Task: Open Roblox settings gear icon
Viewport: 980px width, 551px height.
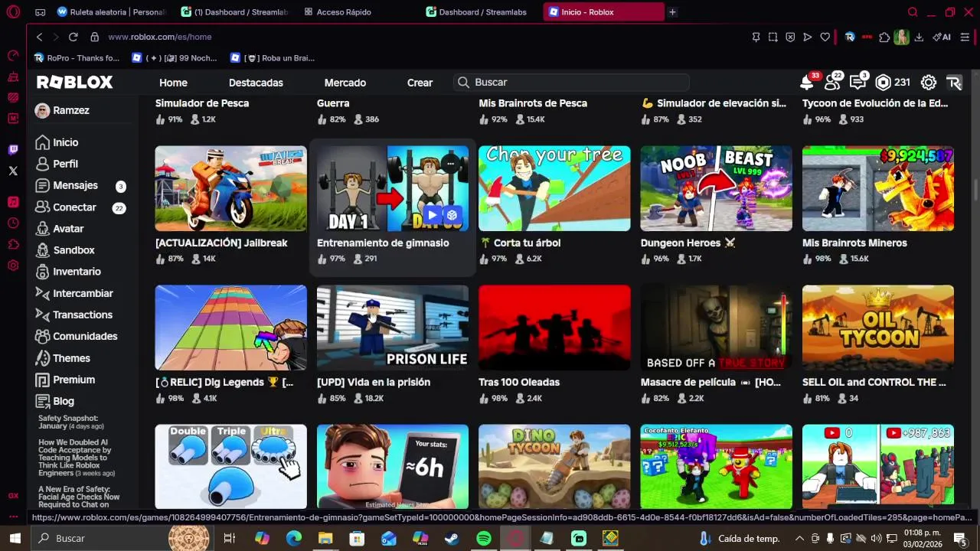Action: (x=929, y=83)
